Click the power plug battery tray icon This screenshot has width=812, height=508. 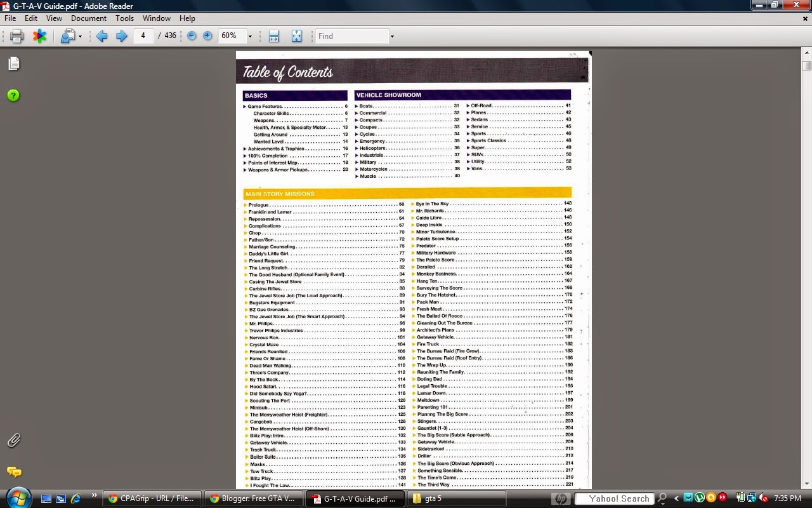click(740, 498)
